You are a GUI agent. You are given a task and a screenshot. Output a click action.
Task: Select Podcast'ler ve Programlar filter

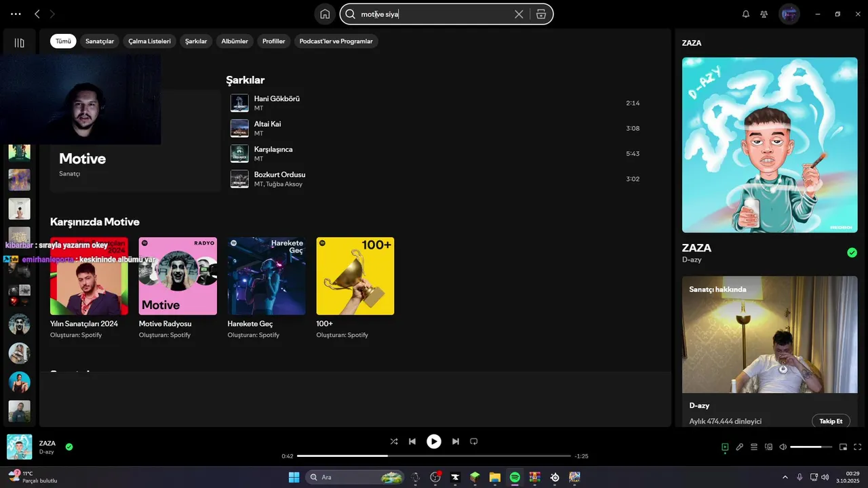[336, 41]
